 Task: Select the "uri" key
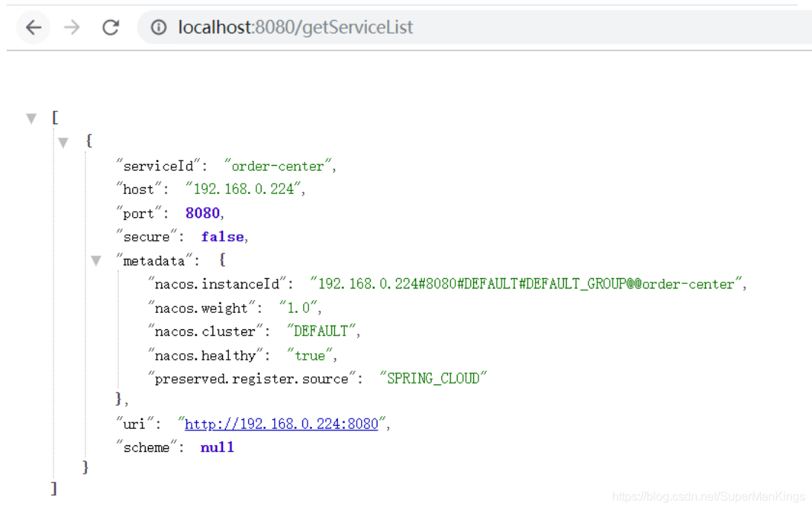point(135,424)
